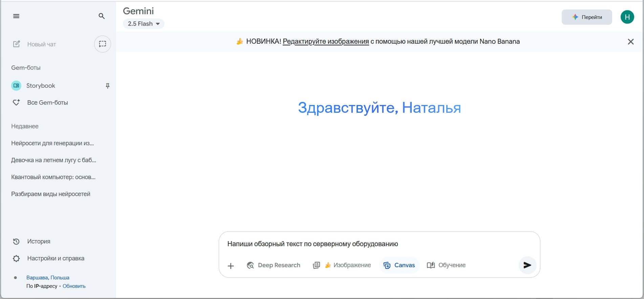Screen dimensions: 644x299
Task: Click the Перейти upgrade button
Action: coord(587,17)
